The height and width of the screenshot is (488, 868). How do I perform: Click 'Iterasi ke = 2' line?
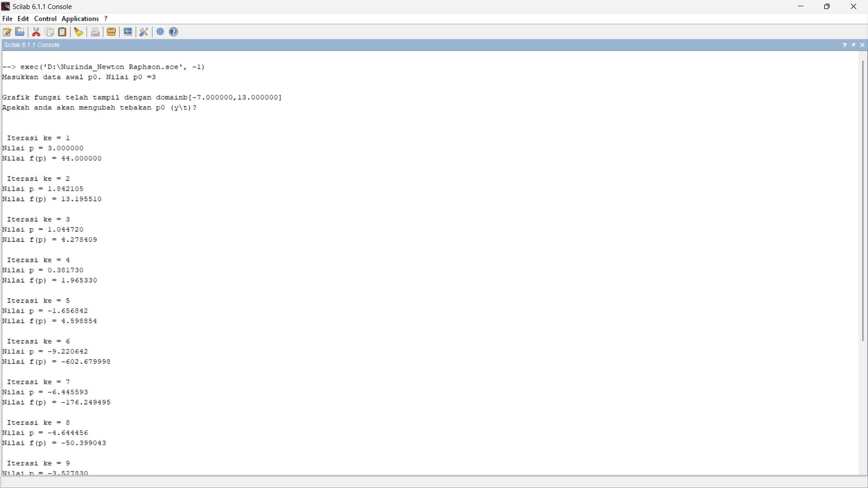click(x=38, y=179)
